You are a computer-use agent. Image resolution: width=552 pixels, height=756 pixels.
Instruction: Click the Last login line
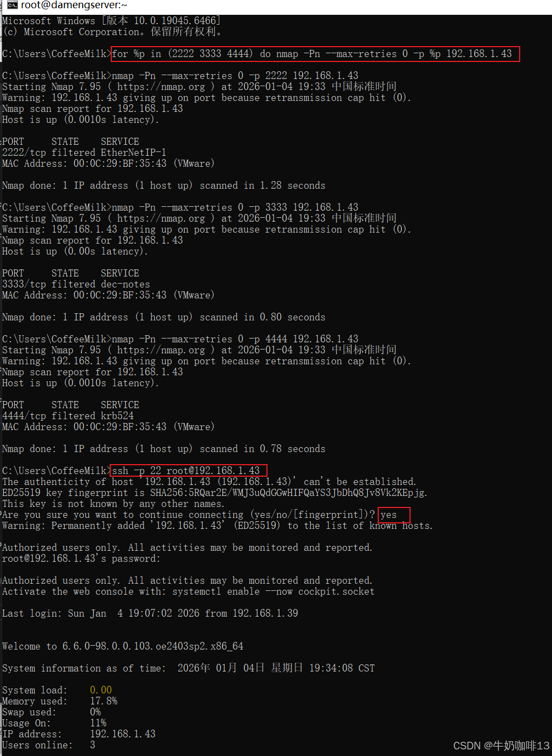point(150,613)
